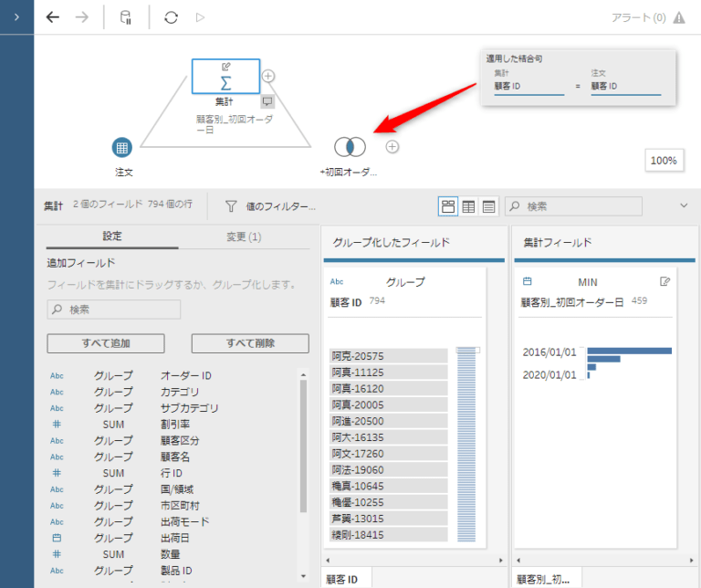Click calendar type icon on MIN card
This screenshot has height=588, width=701.
pos(528,281)
